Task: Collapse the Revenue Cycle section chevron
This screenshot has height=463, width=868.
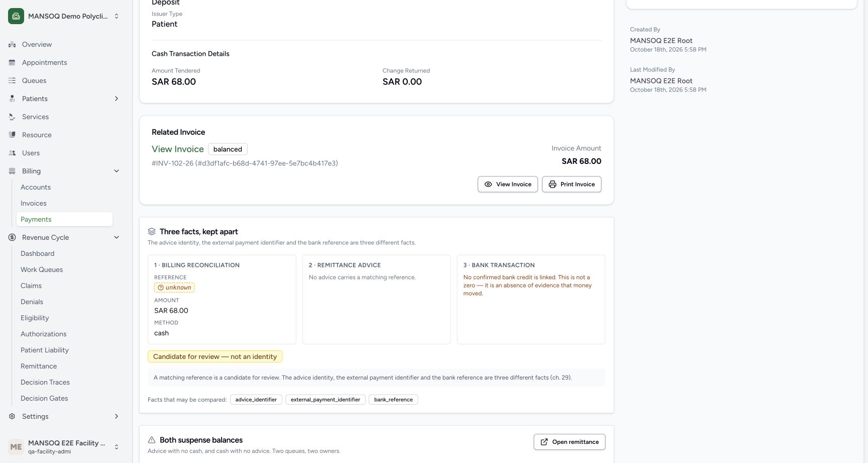Action: click(x=117, y=237)
